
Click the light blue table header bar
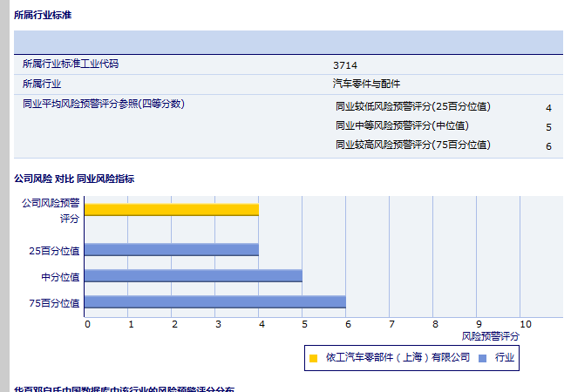[x=288, y=43]
